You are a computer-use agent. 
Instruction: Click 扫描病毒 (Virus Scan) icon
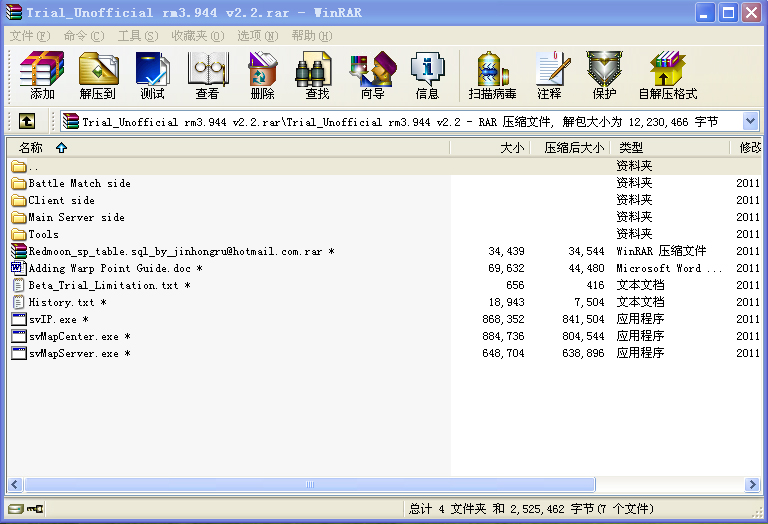(492, 75)
